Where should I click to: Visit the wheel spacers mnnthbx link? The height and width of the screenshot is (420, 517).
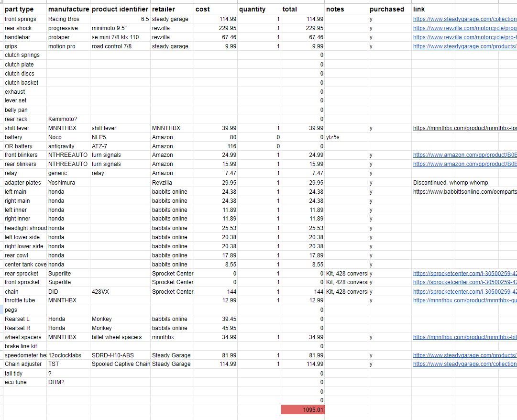[465, 337]
